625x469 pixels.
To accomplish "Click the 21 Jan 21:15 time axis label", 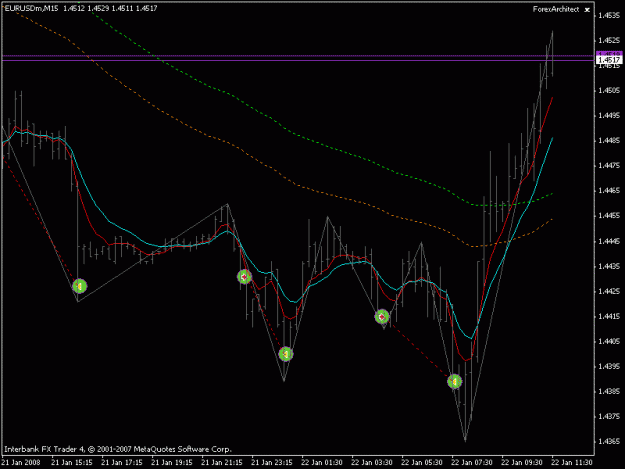I will click(222, 463).
